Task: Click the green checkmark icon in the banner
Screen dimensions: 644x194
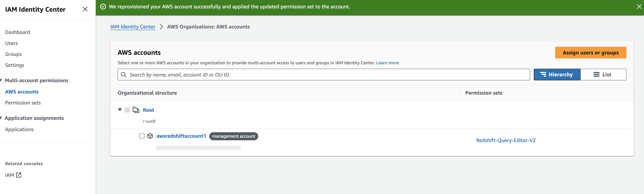Action: click(103, 7)
